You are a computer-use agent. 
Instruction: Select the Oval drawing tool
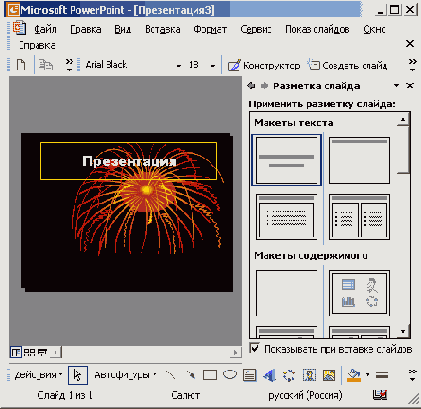[230, 375]
